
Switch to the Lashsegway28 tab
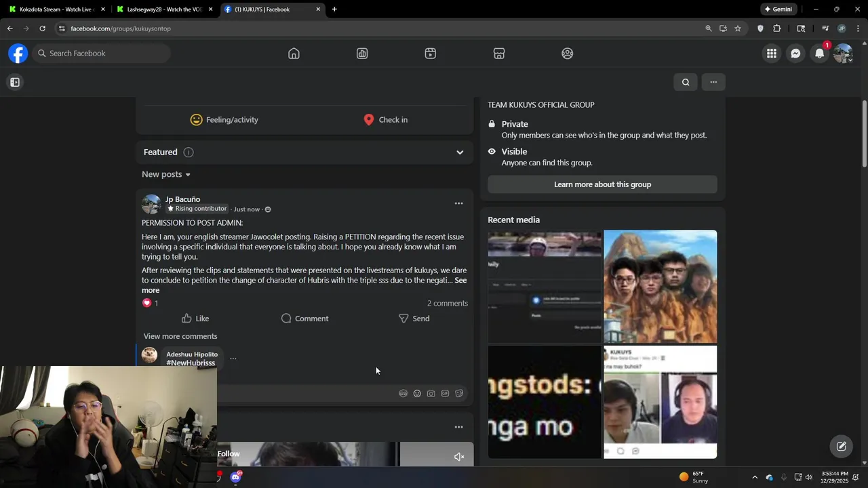pyautogui.click(x=164, y=9)
